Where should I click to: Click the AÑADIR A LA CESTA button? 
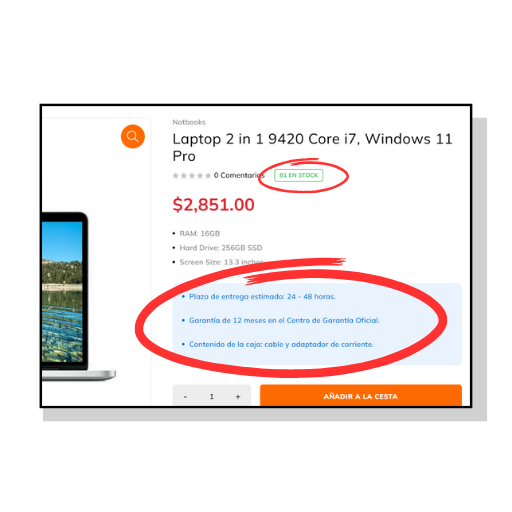(x=361, y=396)
